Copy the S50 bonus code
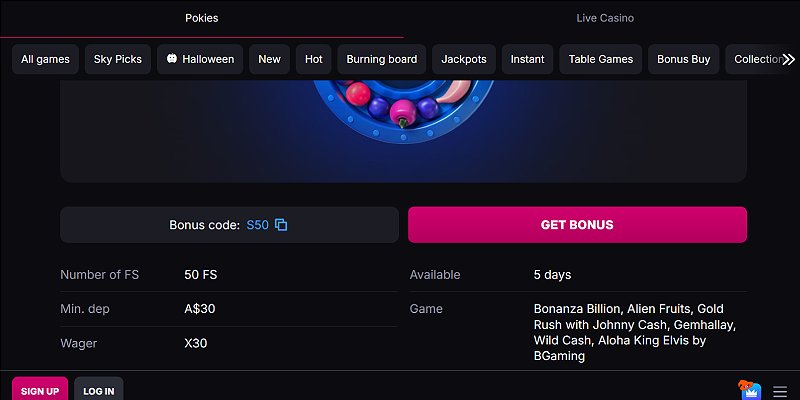 281,225
